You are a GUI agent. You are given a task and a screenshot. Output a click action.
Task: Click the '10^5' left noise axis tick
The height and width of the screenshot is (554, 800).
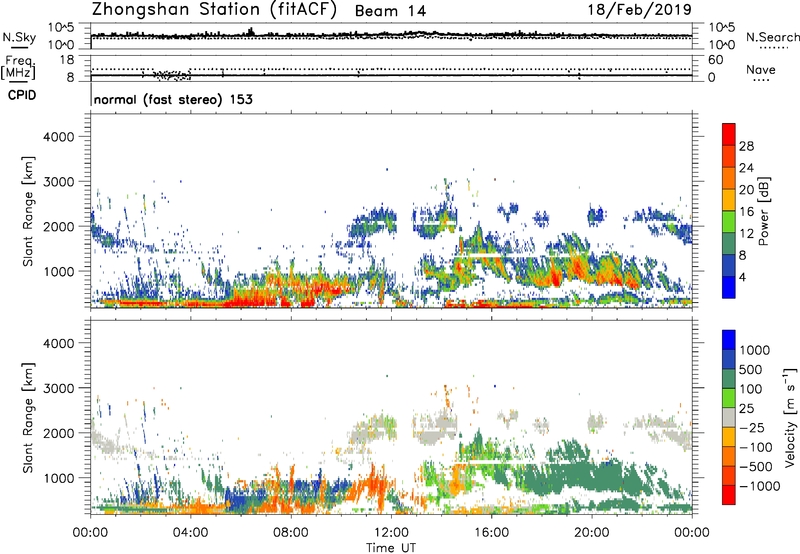coord(61,28)
